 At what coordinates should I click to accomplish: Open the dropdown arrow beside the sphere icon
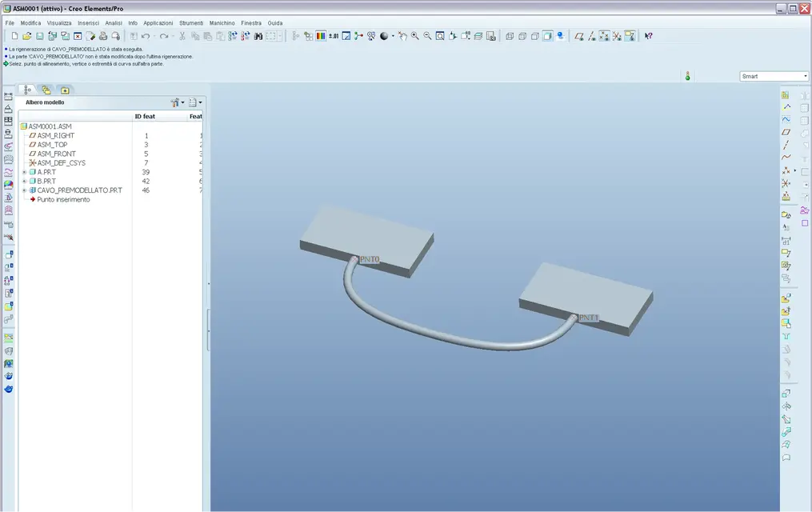coord(393,36)
